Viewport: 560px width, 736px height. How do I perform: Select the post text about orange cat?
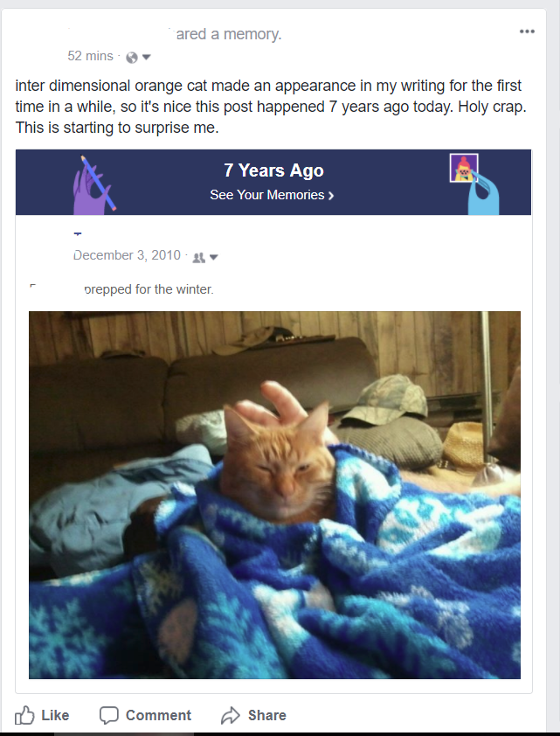271,107
